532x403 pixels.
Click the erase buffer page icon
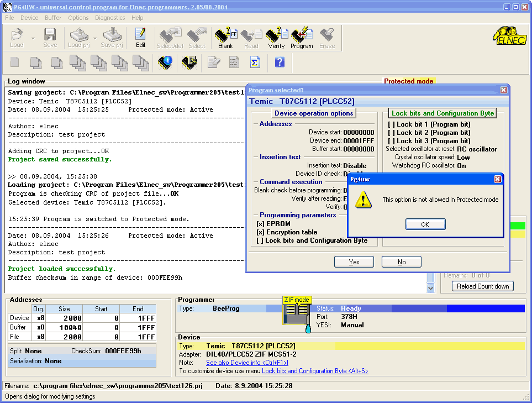[214, 62]
